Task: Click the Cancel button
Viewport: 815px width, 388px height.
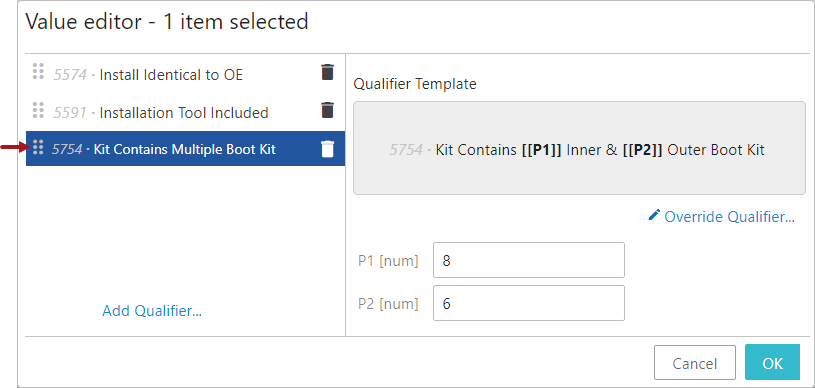Action: point(694,363)
